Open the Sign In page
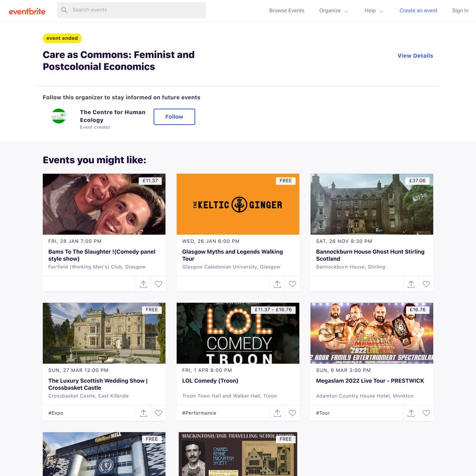The height and width of the screenshot is (476, 476). point(460,10)
